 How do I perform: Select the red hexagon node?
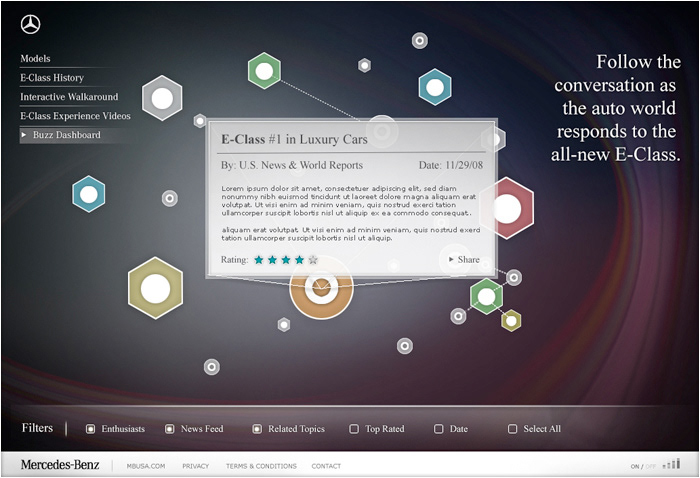(507, 208)
